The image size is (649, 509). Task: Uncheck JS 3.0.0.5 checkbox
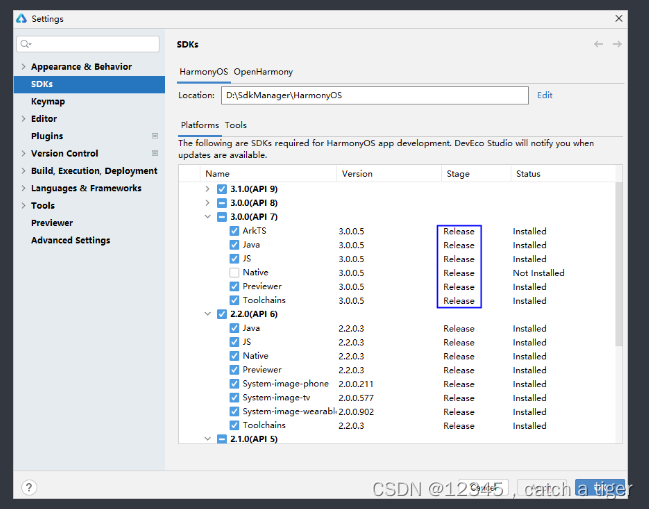(234, 259)
